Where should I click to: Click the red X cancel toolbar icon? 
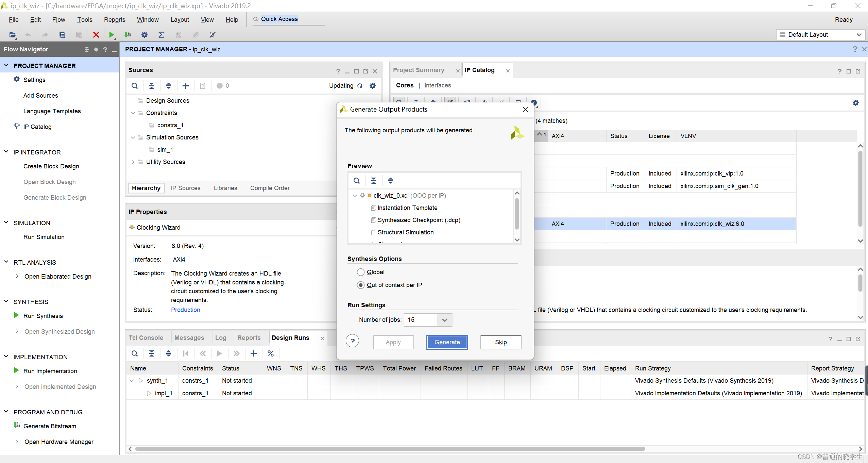(96, 35)
